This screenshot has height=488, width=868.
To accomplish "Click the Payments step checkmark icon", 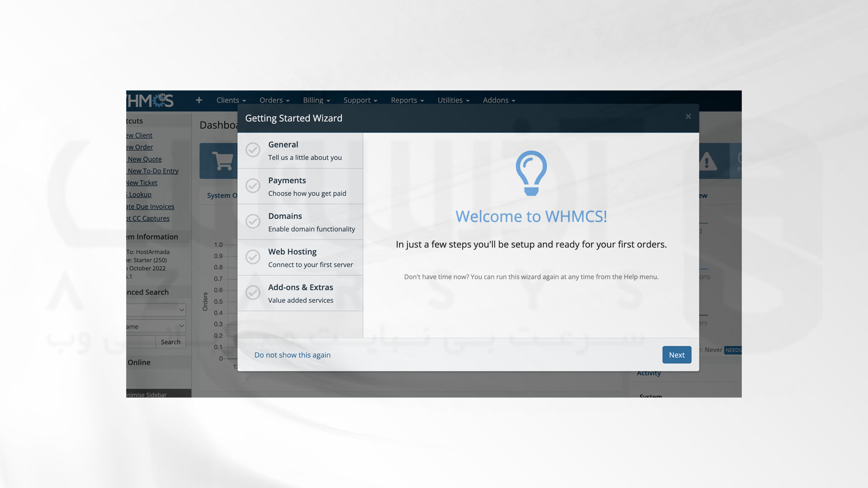I will [x=253, y=185].
